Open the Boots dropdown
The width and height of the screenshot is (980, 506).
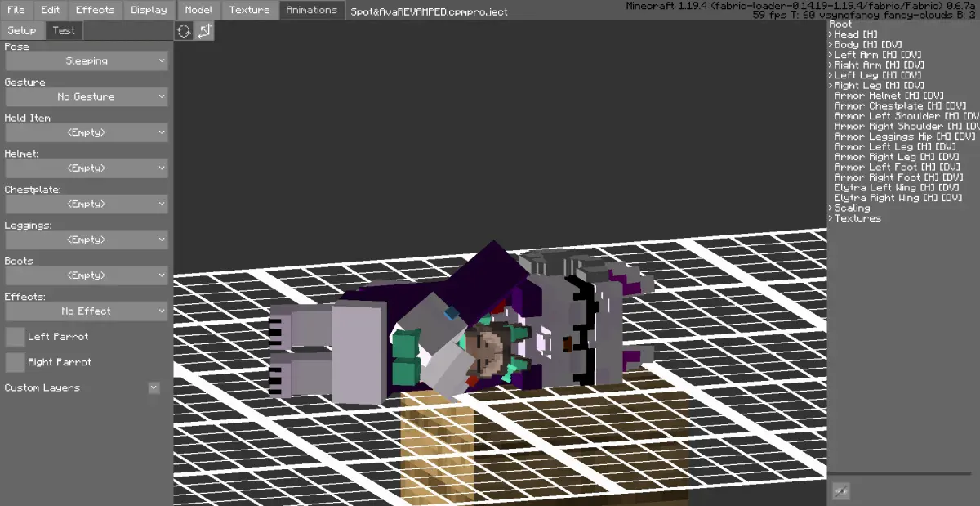[86, 275]
